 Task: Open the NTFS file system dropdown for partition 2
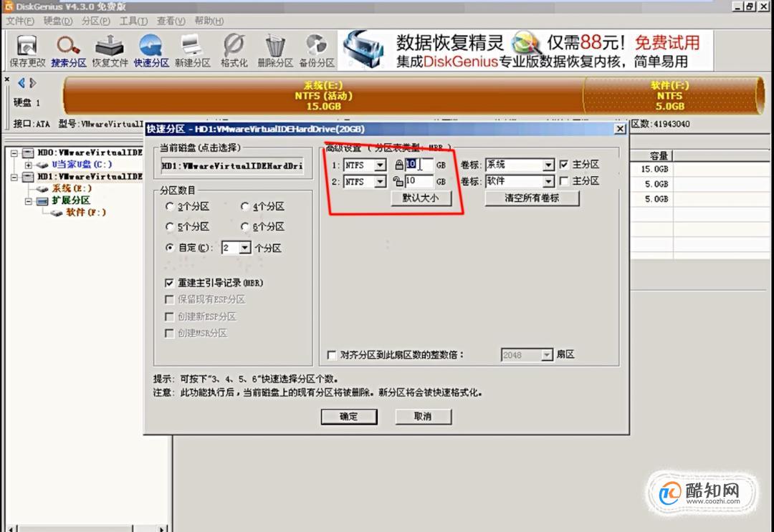380,182
